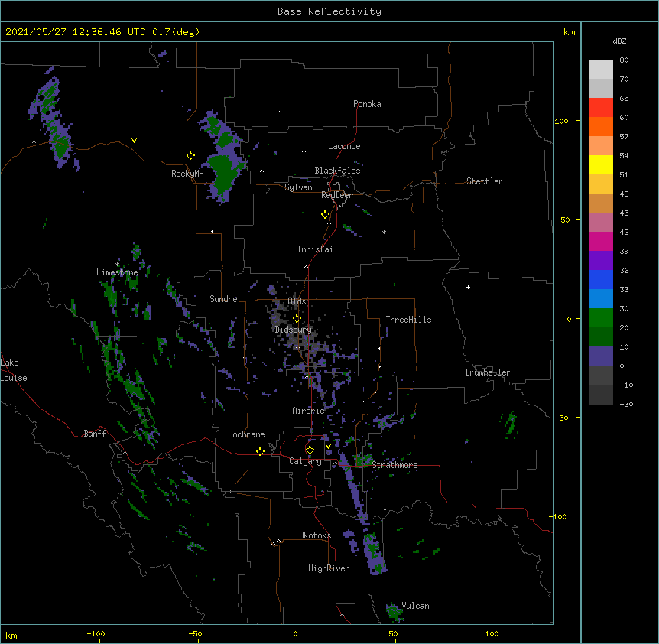Viewport: 659px width, 644px height.
Task: Click the Drumheller label
Action: [x=488, y=372]
